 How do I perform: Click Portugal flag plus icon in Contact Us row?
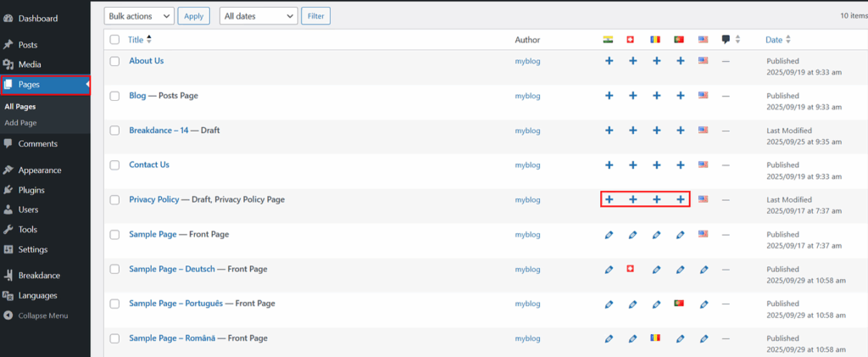pyautogui.click(x=680, y=165)
